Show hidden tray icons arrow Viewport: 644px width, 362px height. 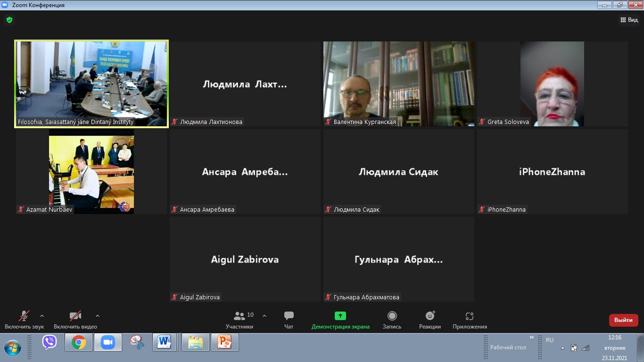tap(562, 348)
